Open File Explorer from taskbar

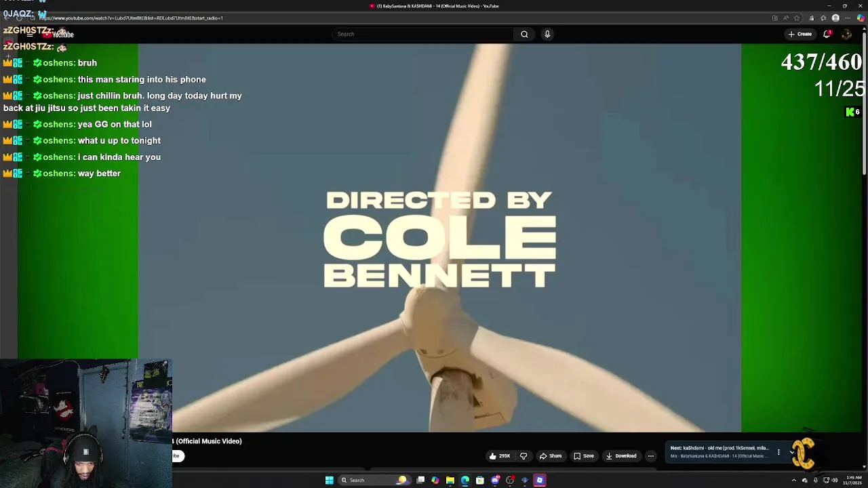click(450, 480)
